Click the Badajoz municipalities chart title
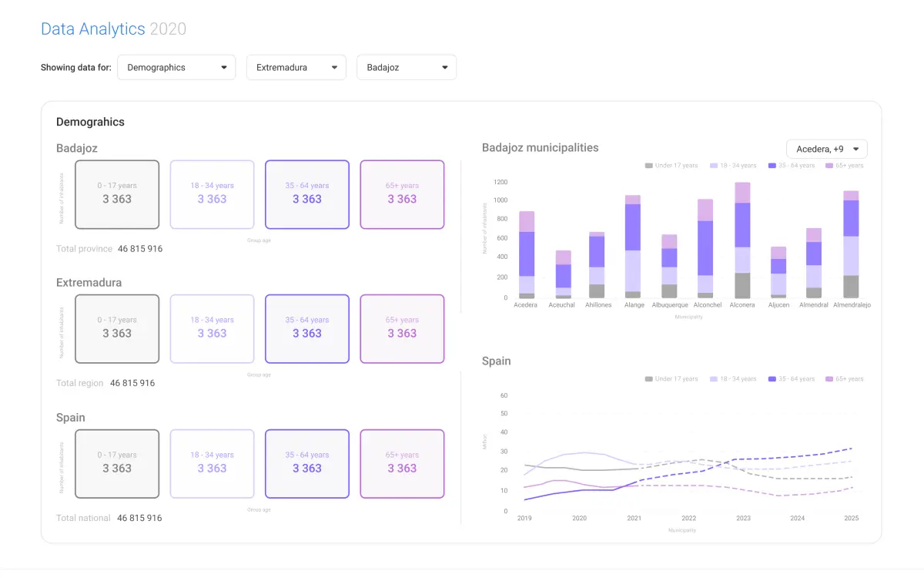 (541, 148)
